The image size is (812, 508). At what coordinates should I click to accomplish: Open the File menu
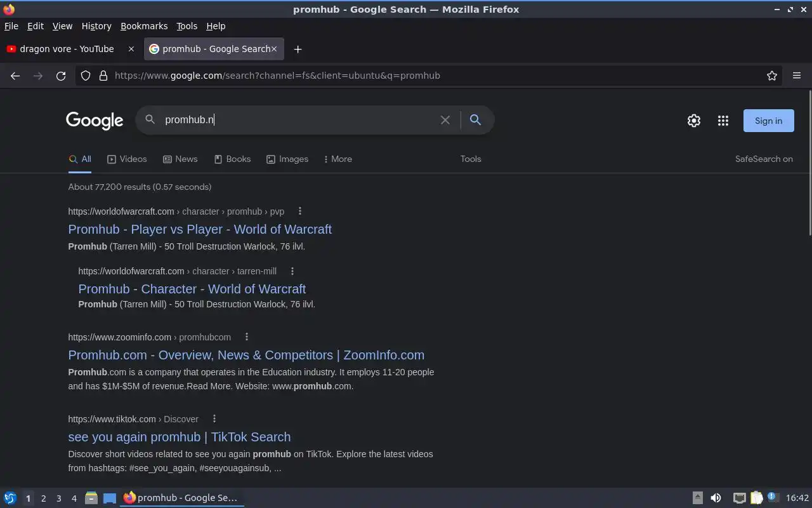(x=11, y=26)
